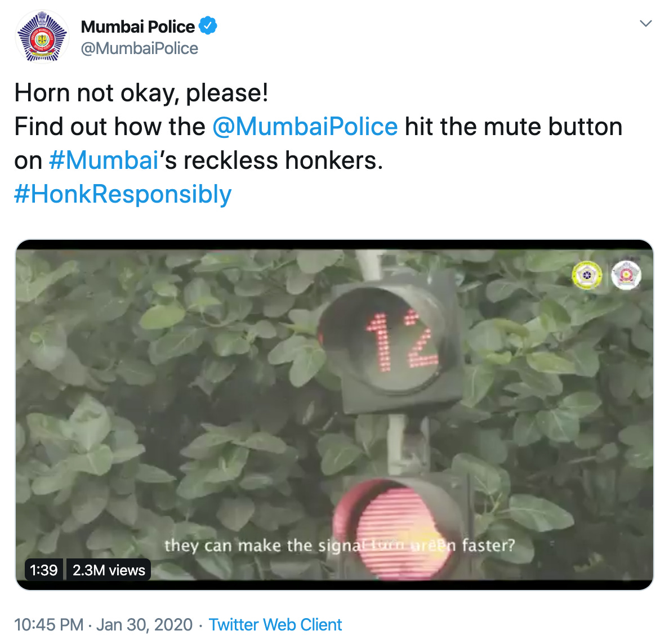This screenshot has width=669, height=644.
Task: Click the yellow circular logo in video corner
Action: 587,275
